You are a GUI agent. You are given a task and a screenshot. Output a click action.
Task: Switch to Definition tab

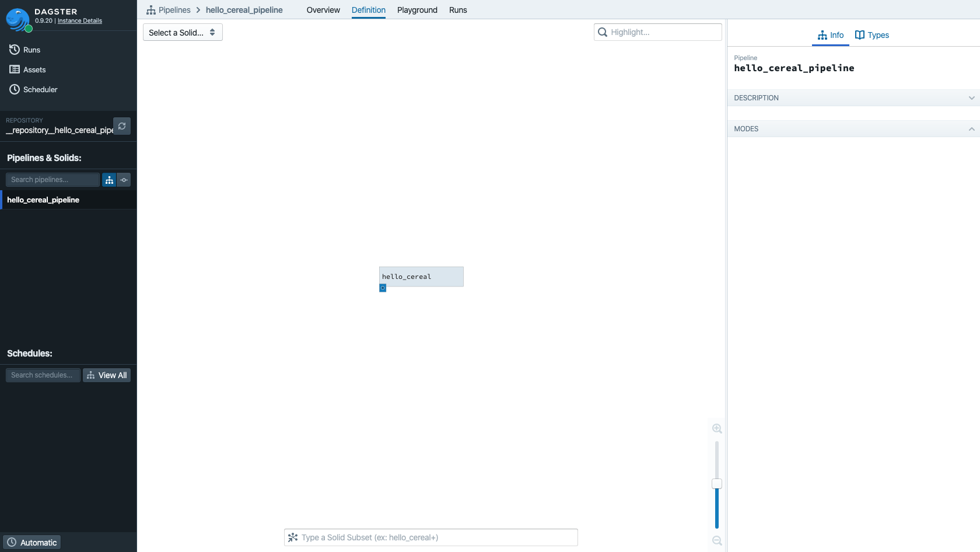[369, 10]
